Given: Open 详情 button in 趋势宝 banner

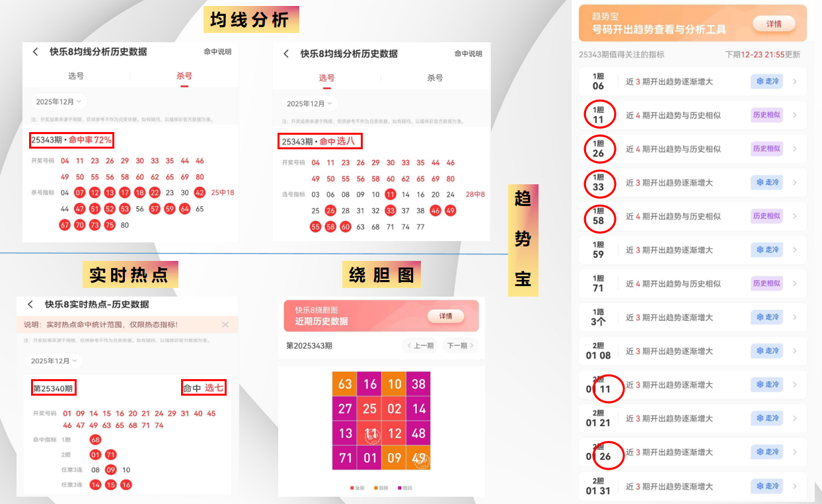Looking at the screenshot, I should (774, 24).
